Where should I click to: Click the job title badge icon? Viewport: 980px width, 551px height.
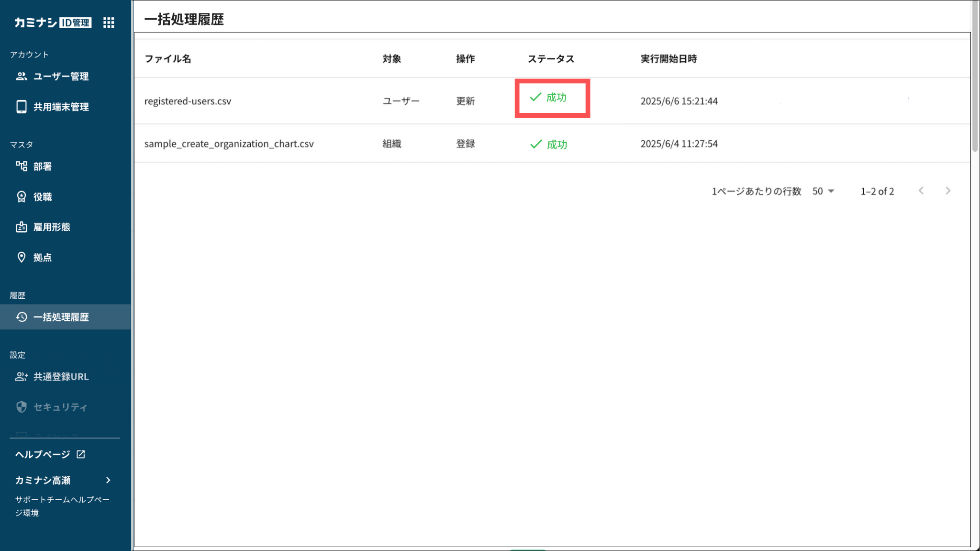21,197
